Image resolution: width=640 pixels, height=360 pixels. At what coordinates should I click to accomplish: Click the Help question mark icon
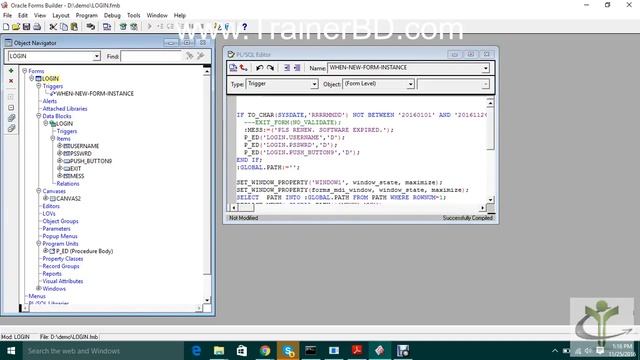(244, 27)
